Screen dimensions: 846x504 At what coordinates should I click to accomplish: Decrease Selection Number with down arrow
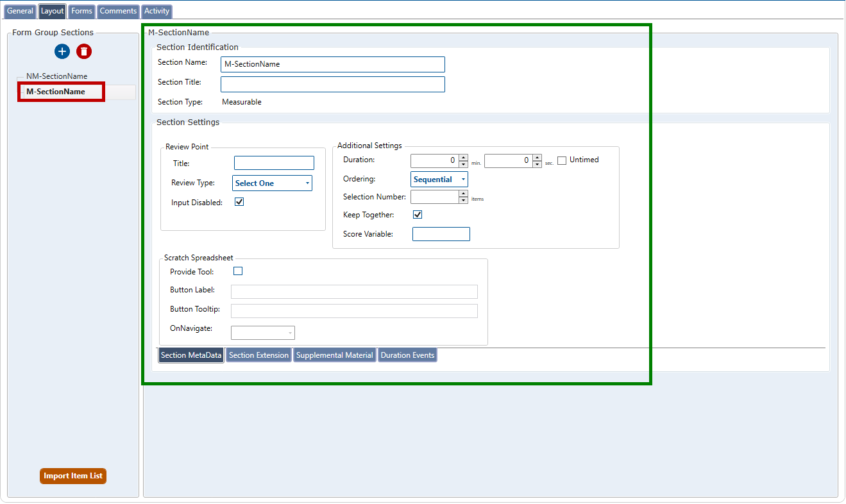pos(464,201)
